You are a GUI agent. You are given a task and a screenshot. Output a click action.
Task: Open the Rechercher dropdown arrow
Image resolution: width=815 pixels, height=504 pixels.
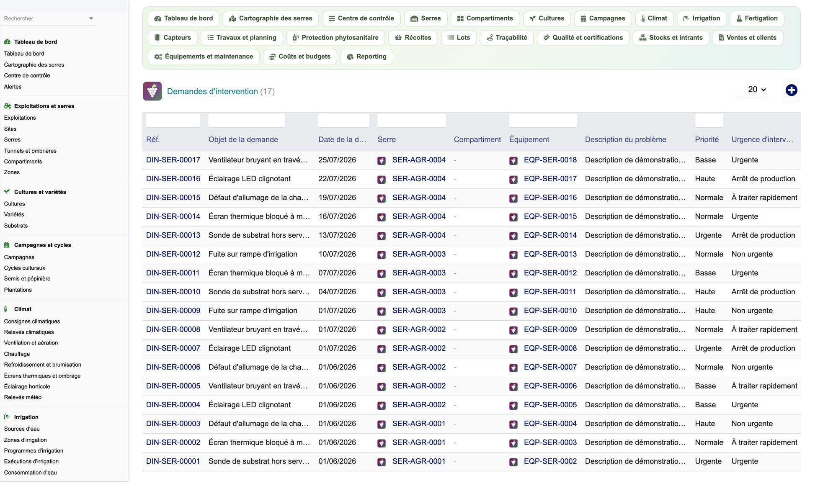[x=91, y=18]
